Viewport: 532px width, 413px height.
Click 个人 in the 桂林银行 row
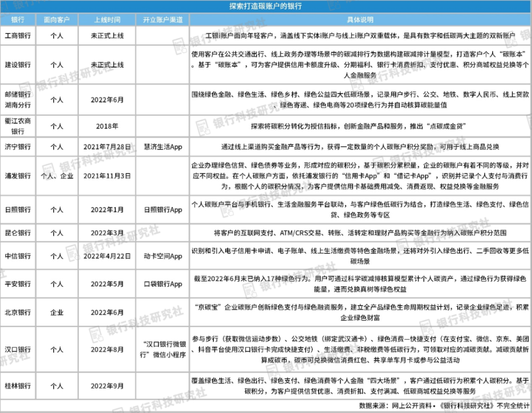click(57, 386)
